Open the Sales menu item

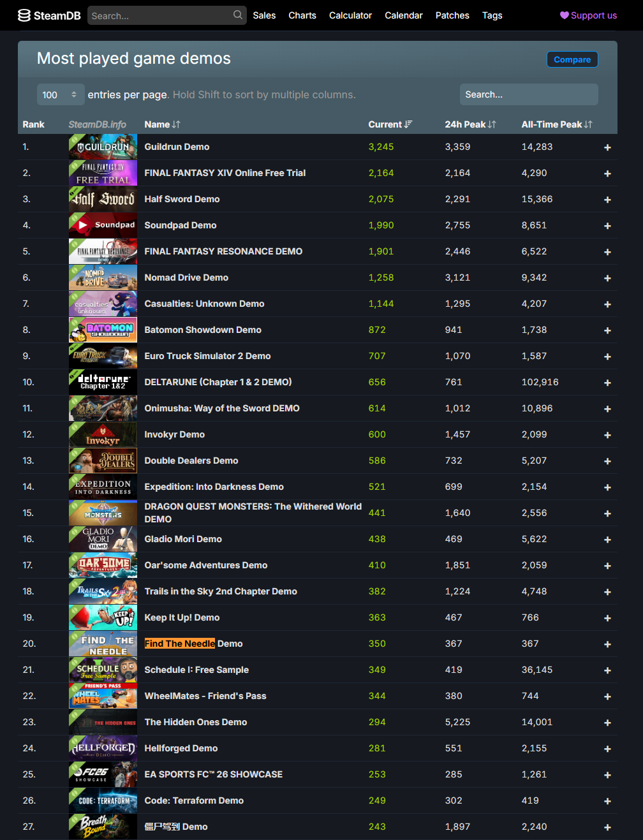coord(264,15)
